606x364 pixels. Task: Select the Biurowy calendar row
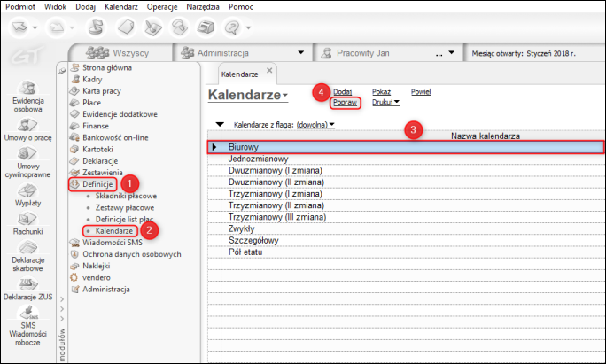point(406,147)
